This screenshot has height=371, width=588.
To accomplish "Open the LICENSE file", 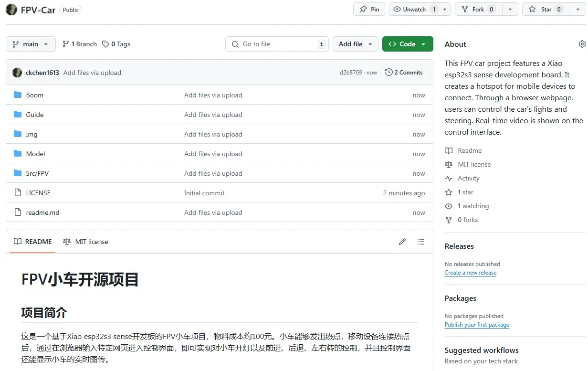I will 38,193.
